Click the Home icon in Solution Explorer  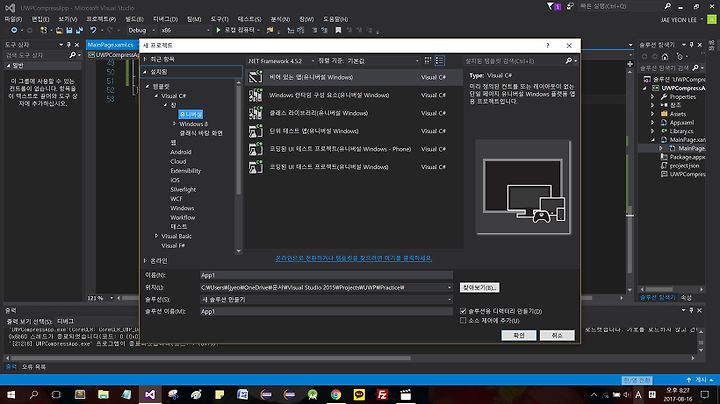point(664,56)
